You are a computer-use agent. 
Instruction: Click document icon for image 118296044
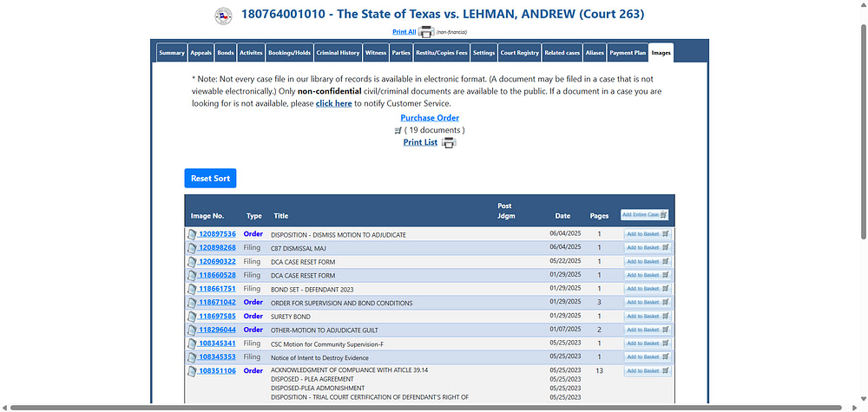pos(192,330)
